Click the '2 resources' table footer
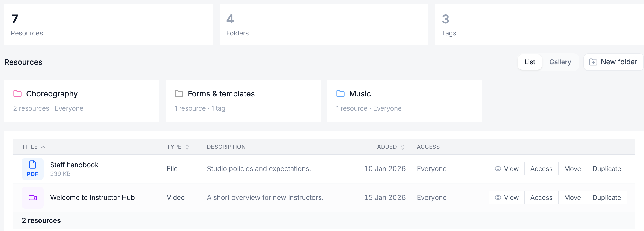Screen dimensions: 644x231 [41, 220]
